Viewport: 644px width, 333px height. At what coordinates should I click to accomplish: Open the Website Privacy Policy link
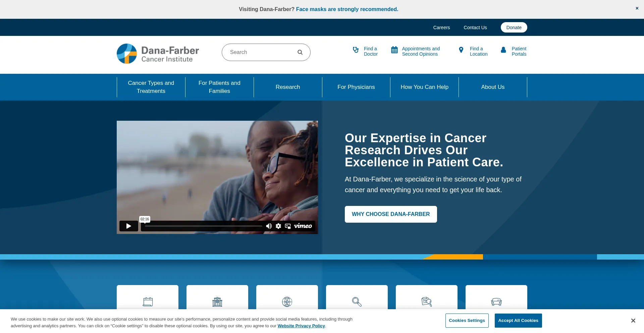coord(301,326)
